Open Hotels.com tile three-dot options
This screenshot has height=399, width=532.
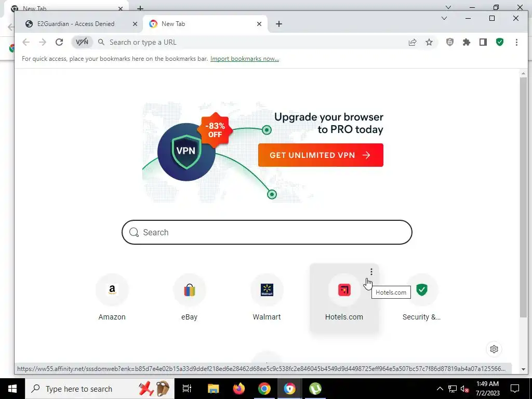point(371,272)
